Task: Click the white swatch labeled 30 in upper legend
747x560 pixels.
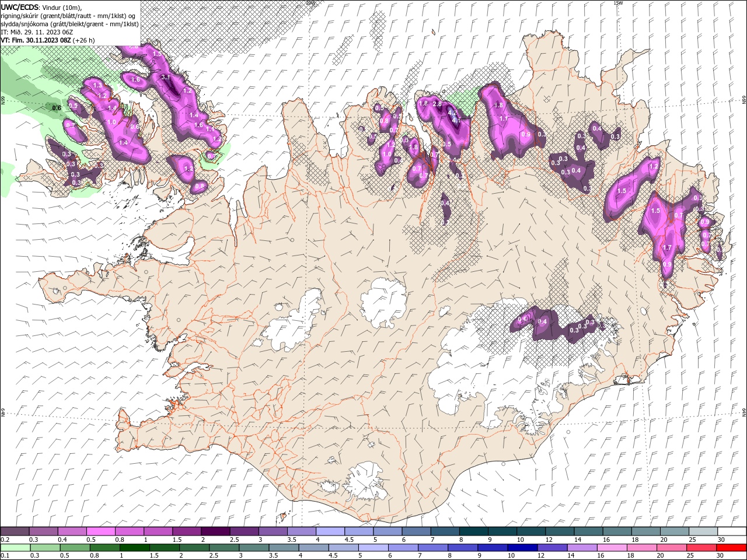Action: coord(732,531)
